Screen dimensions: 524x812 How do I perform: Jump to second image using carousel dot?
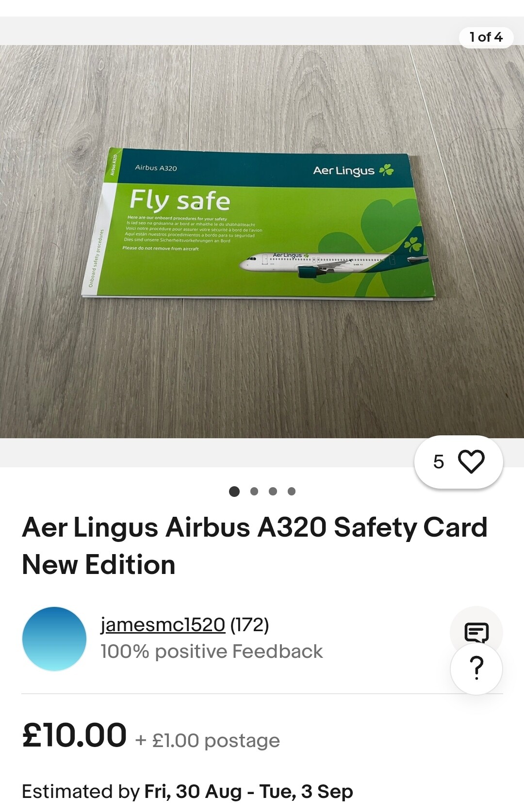[254, 491]
